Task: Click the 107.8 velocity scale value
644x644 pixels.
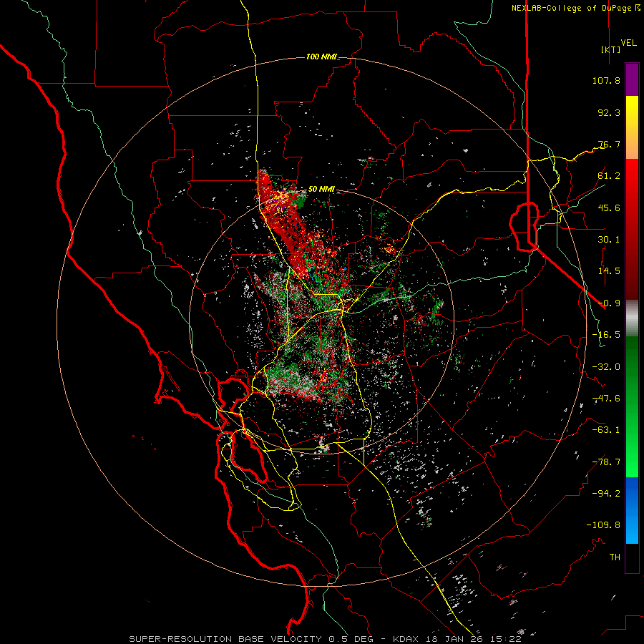Action: point(606,80)
